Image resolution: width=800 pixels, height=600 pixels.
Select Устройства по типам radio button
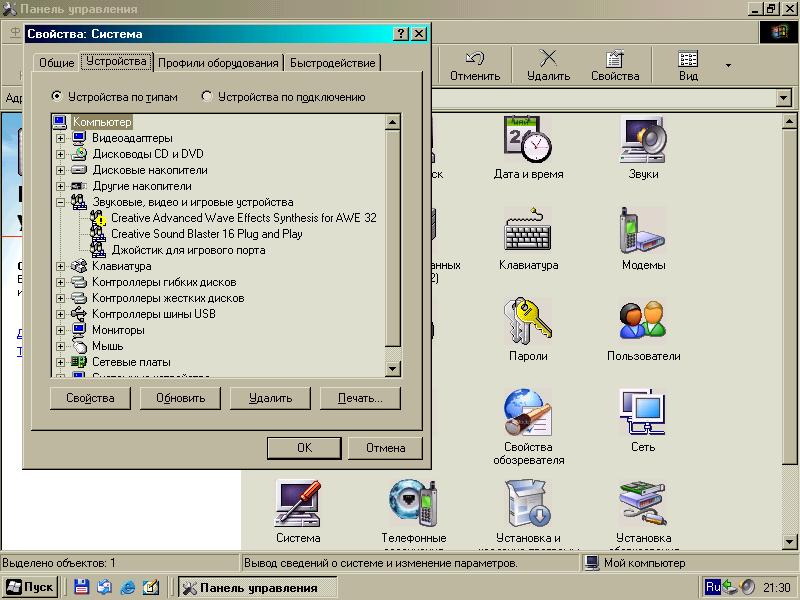coord(57,96)
